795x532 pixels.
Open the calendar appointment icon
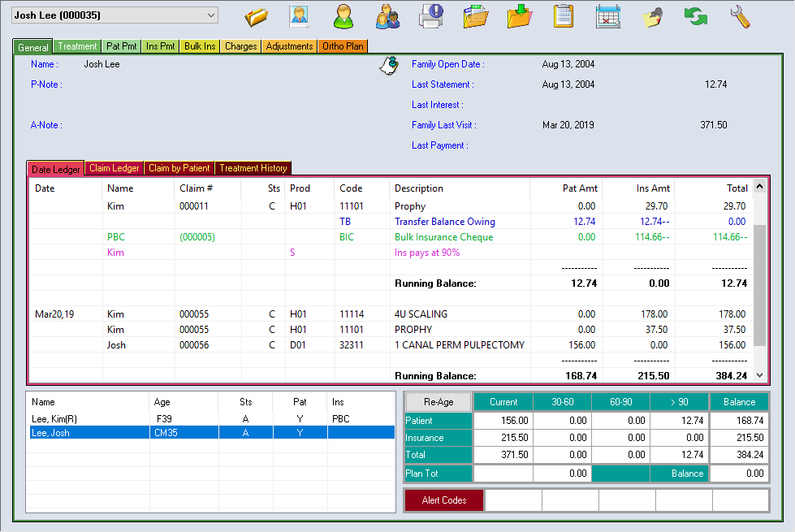click(607, 16)
